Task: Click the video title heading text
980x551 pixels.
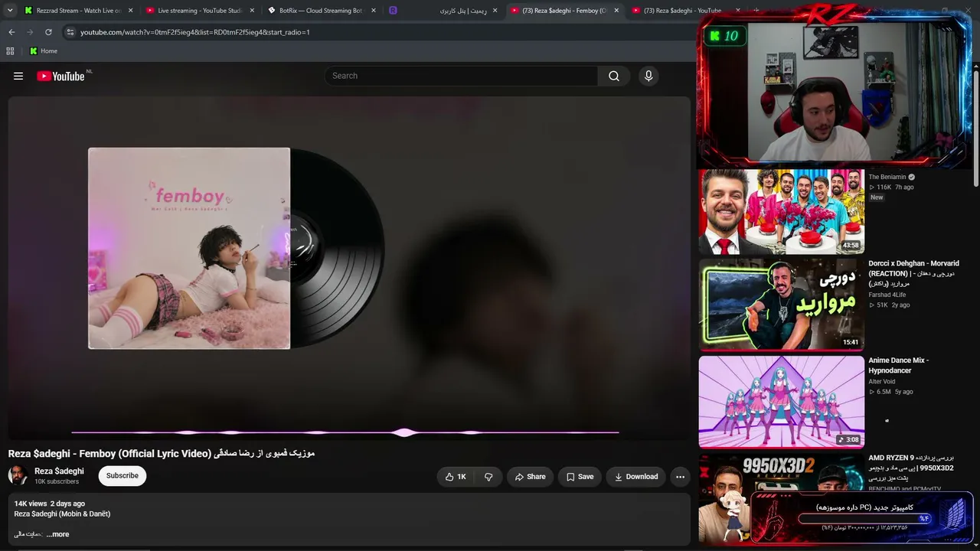Action: click(162, 453)
